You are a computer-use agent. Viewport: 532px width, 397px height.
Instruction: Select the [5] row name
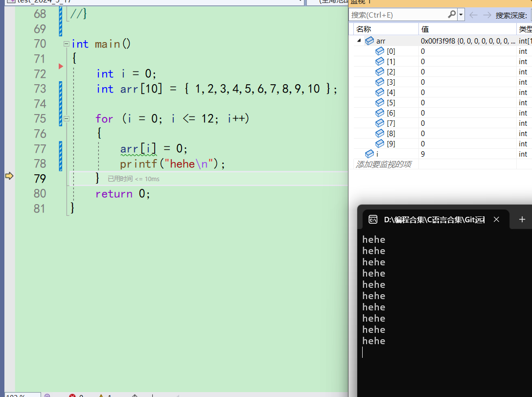click(x=391, y=102)
